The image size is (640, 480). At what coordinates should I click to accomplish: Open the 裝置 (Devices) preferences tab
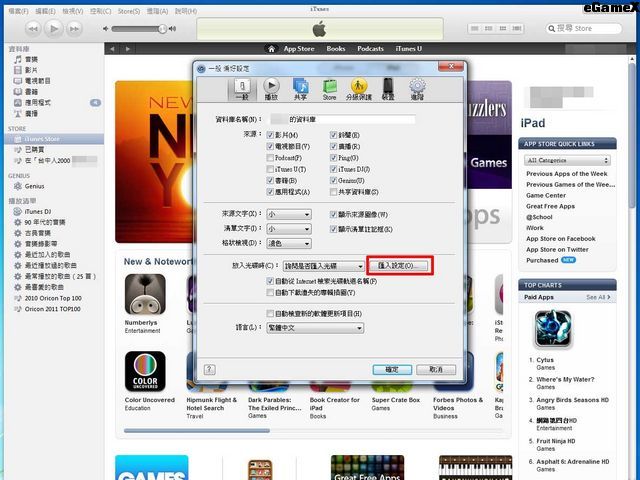click(x=388, y=89)
